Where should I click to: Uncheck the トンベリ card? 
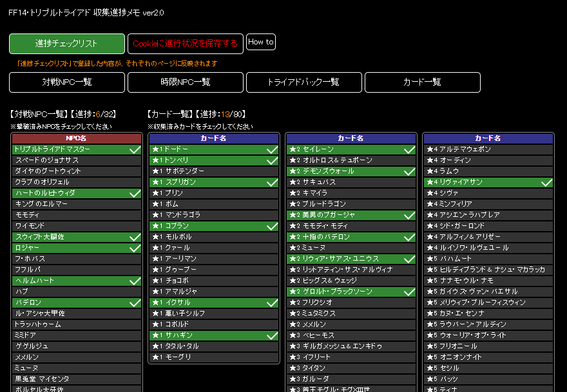coord(213,160)
